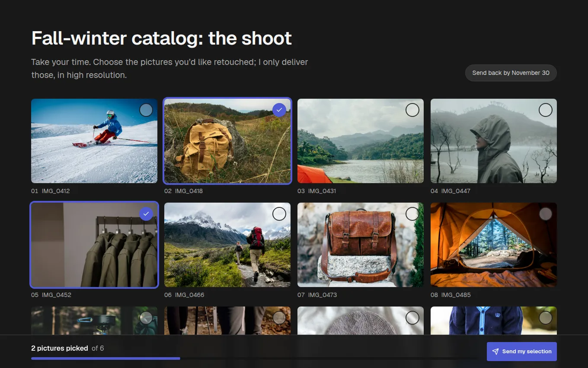Click the 2 pictures picked counter text
Viewport: 588px width, 368px height.
[60, 348]
